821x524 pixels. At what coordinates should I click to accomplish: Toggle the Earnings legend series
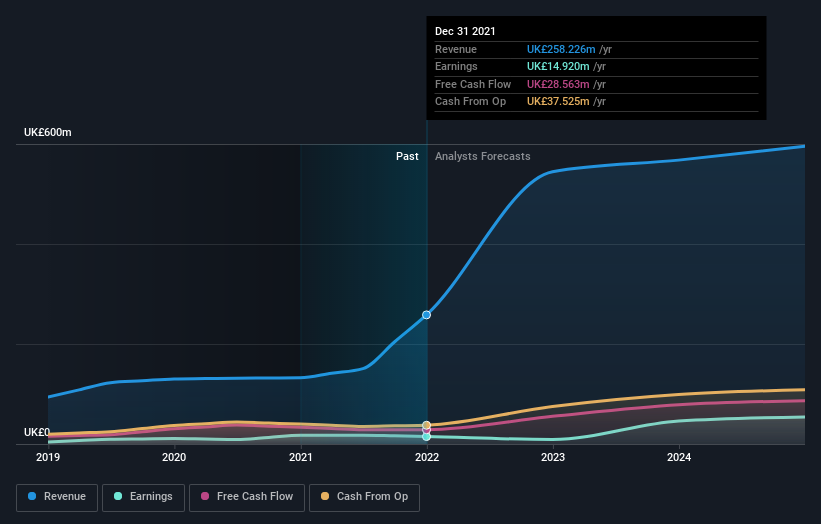(x=143, y=497)
